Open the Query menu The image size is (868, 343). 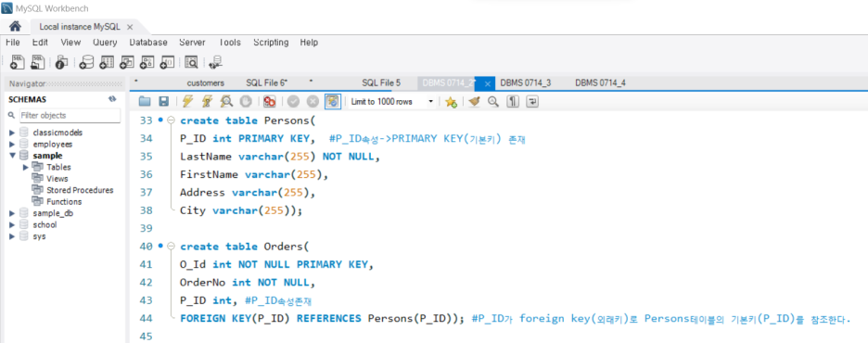105,42
